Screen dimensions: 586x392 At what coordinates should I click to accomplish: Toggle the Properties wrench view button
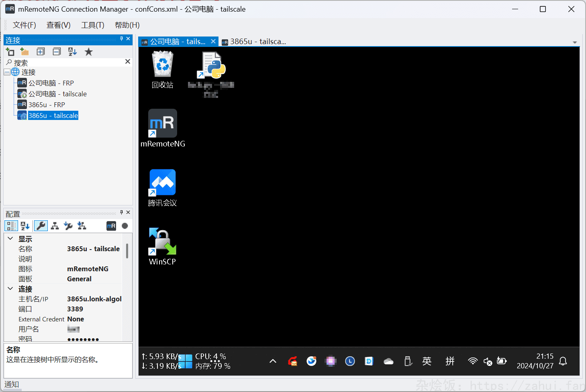pyautogui.click(x=41, y=226)
